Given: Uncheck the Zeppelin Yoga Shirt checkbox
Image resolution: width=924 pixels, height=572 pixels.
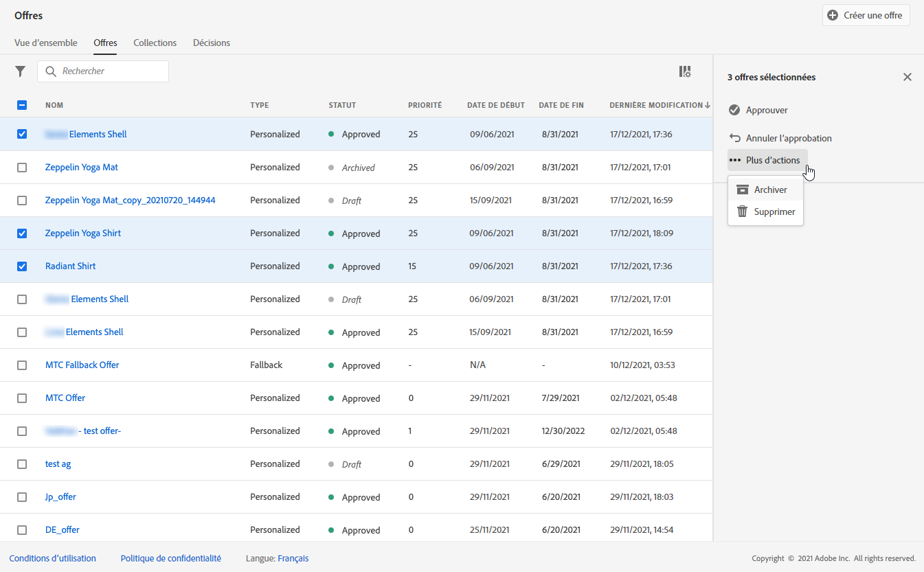Looking at the screenshot, I should click(x=22, y=233).
